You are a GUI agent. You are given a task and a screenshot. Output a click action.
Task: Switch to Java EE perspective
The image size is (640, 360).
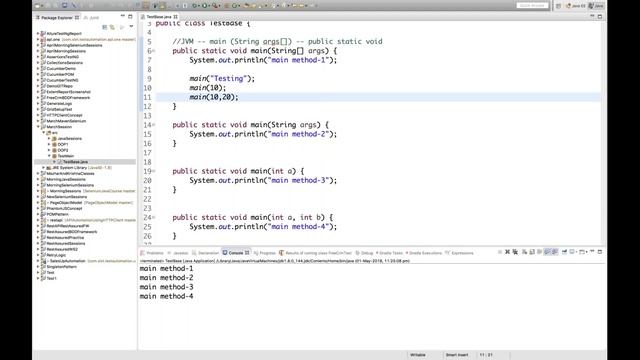pos(576,6)
